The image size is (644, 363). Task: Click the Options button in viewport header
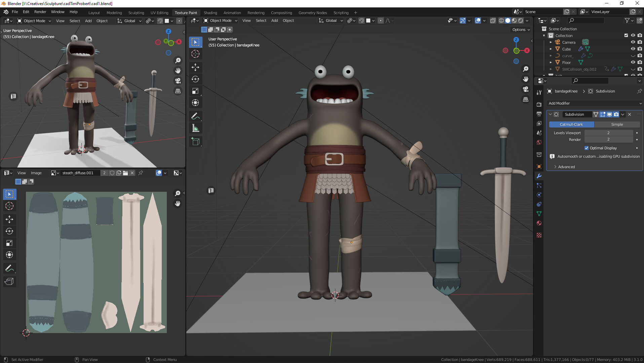tap(521, 30)
